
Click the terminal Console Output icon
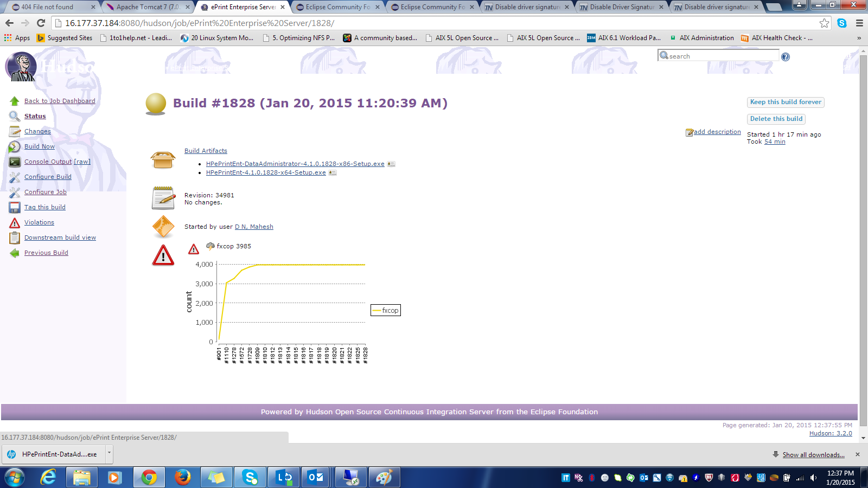[15, 162]
